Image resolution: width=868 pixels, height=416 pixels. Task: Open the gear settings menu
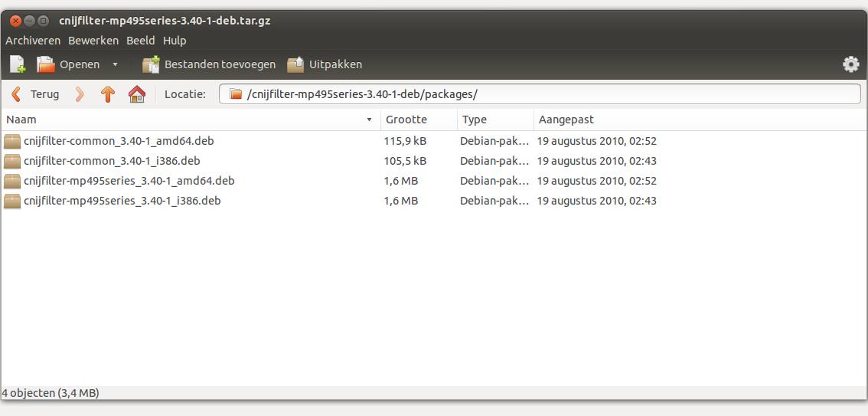pos(851,64)
